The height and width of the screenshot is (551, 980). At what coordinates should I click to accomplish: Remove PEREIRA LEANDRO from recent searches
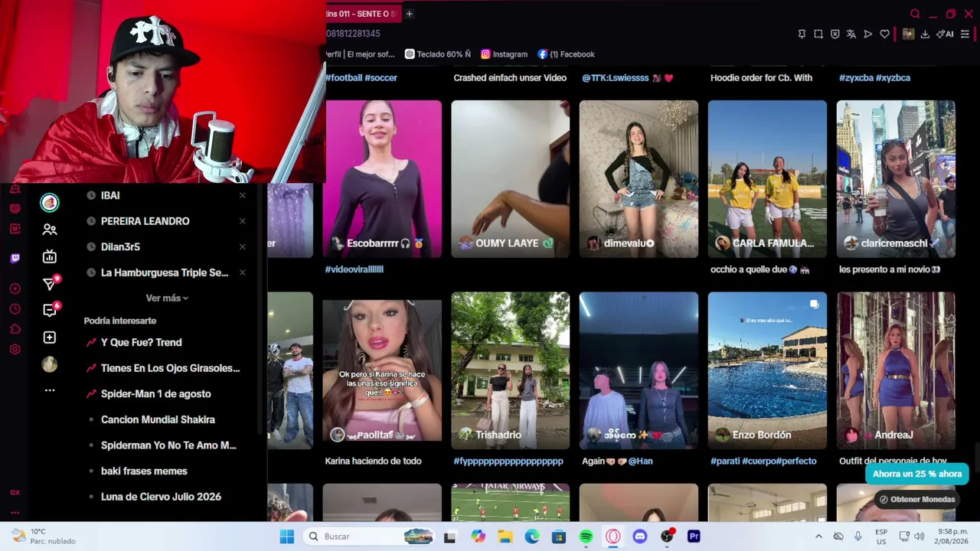coord(243,221)
